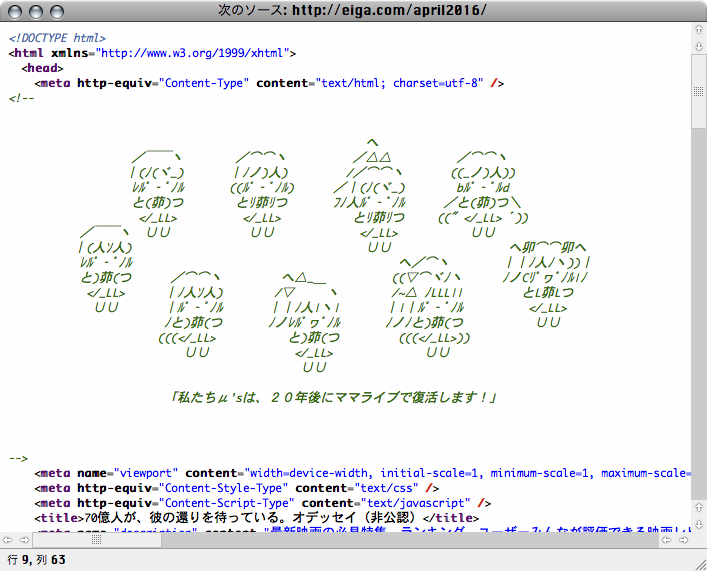Click the xmlns URL http://www.w3.org/1999/xhtml
The width and height of the screenshot is (707, 571).
click(x=192, y=53)
